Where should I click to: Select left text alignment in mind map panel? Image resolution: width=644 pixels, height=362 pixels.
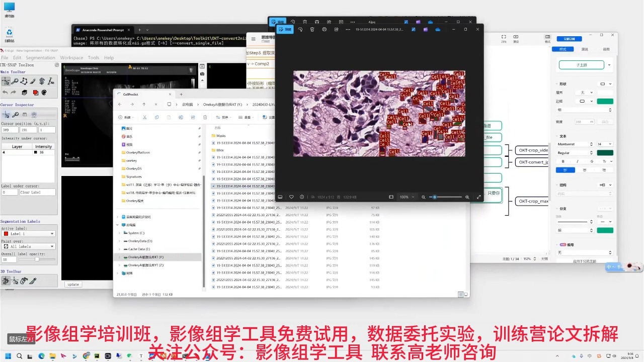(x=565, y=170)
